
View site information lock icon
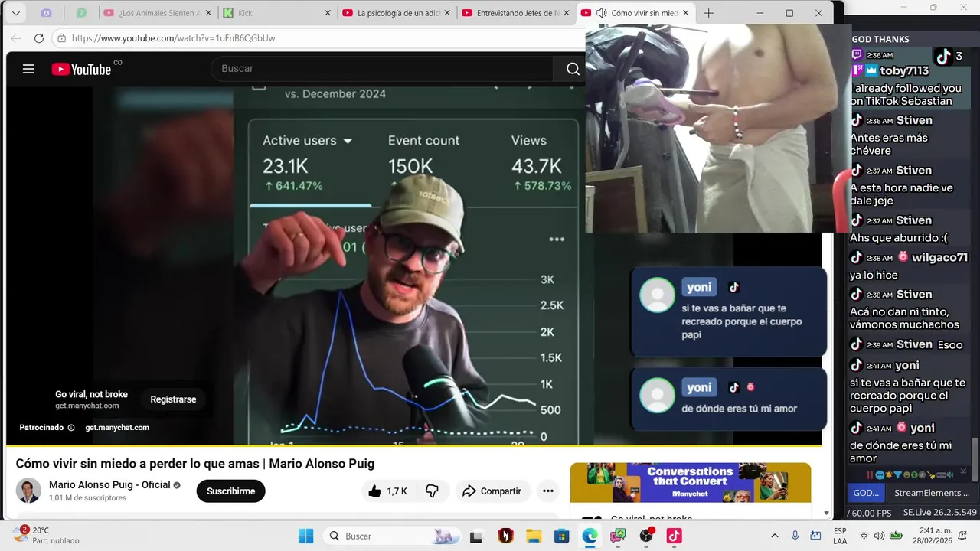[x=61, y=37]
